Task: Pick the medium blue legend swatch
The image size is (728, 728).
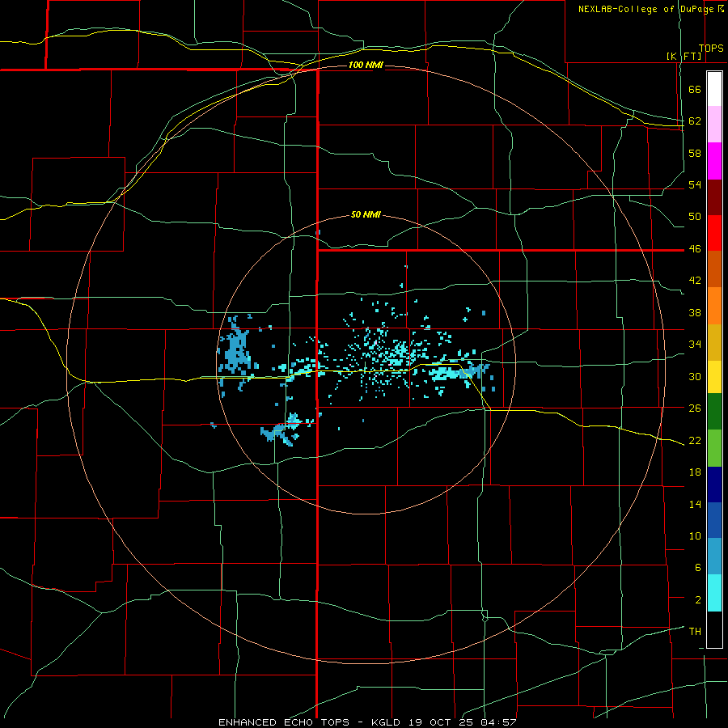Action: (x=714, y=520)
